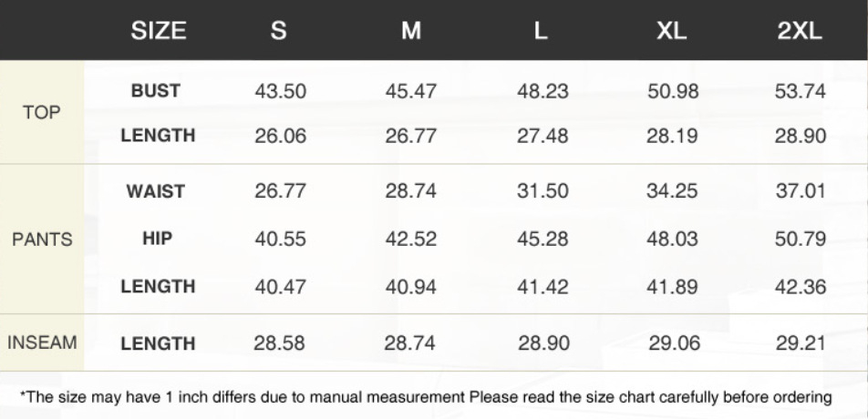Viewport: 868px width, 419px height.
Task: Click the manual measurement disclaimer note
Action: (x=426, y=397)
